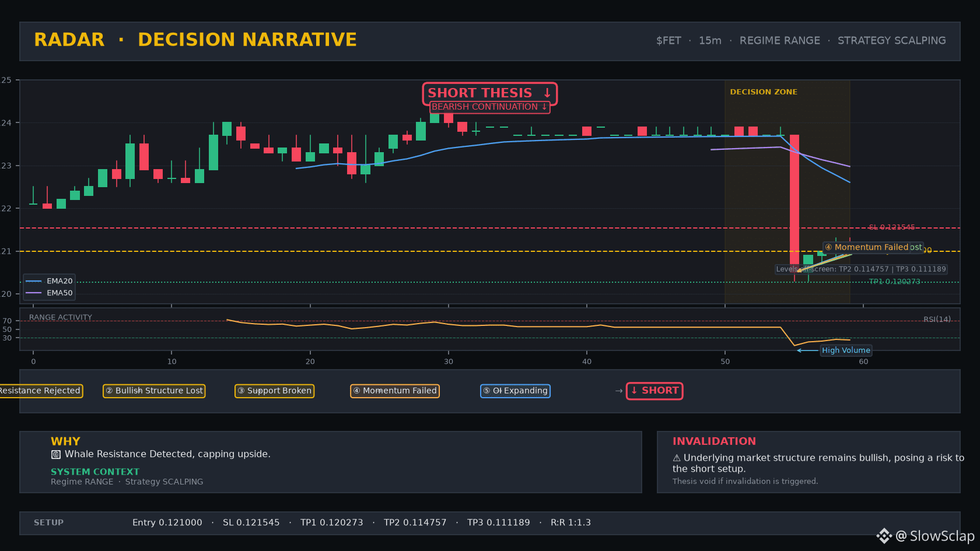Click the High Volume label under the RSI panel
980x551 pixels.
846,350
